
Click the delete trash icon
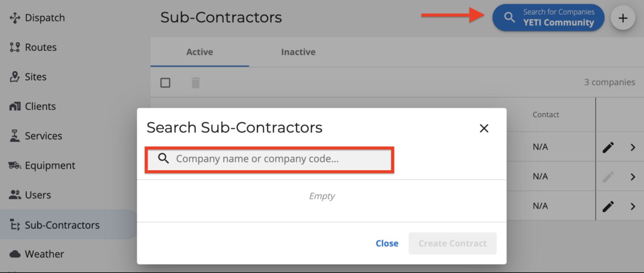(196, 83)
